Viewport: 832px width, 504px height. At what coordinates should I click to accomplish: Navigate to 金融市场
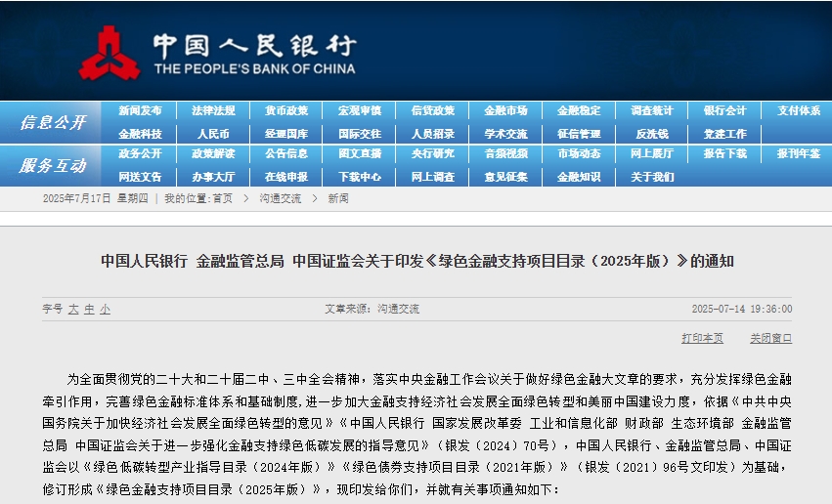tap(506, 110)
